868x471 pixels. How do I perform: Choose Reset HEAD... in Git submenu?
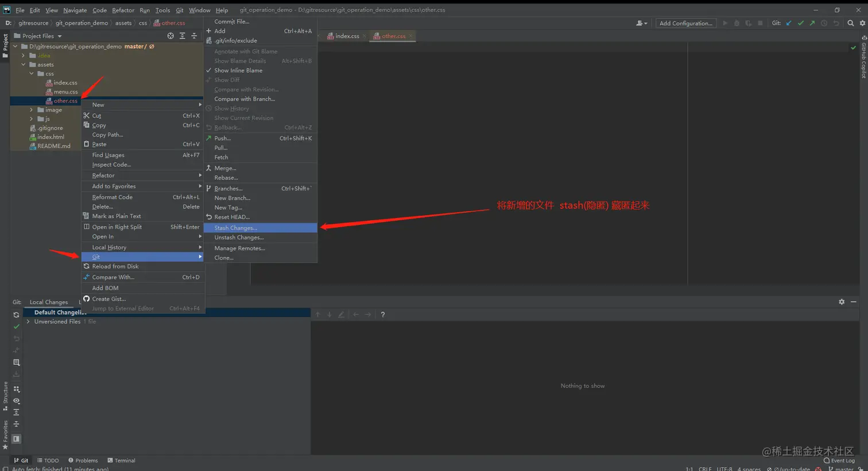(x=260, y=217)
